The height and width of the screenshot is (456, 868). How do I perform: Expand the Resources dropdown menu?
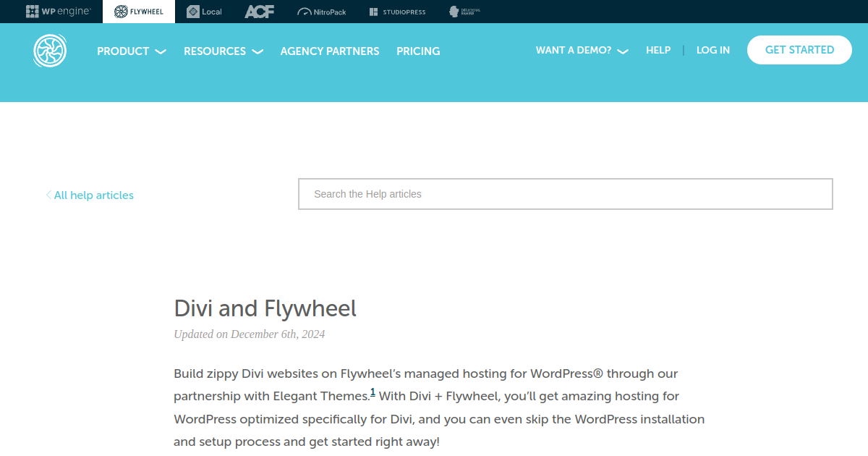click(223, 51)
